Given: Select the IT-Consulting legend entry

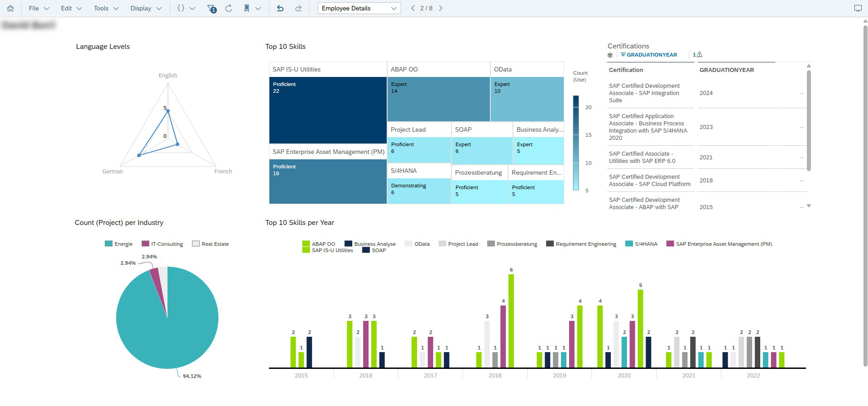Looking at the screenshot, I should [x=162, y=244].
